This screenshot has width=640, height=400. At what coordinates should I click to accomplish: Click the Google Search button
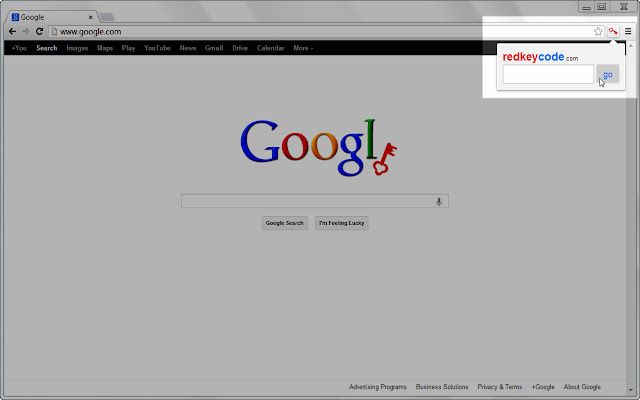point(284,223)
